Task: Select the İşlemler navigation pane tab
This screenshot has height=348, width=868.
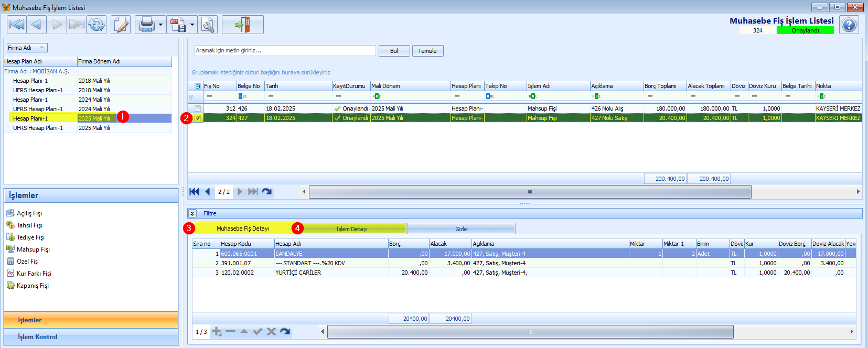Action: [x=91, y=320]
